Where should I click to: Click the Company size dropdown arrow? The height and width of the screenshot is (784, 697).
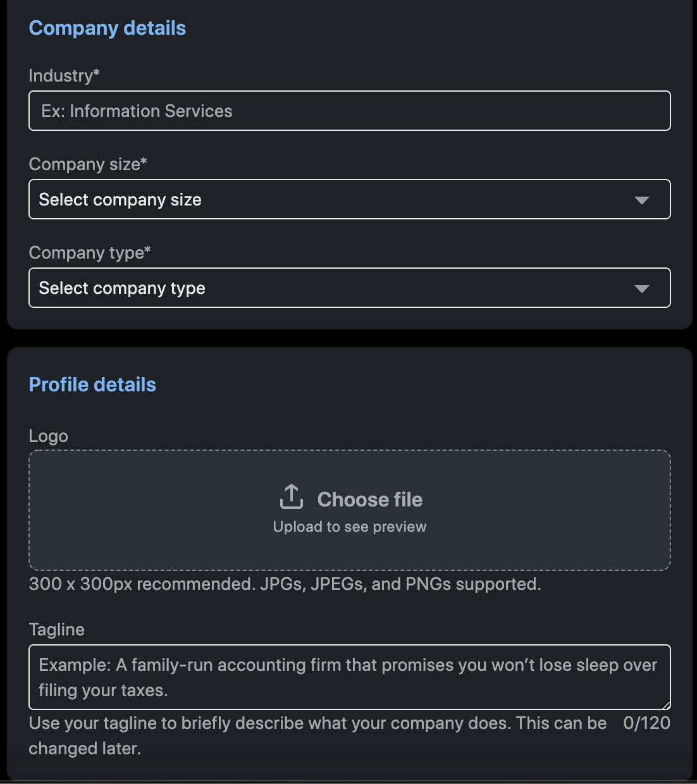pos(641,200)
